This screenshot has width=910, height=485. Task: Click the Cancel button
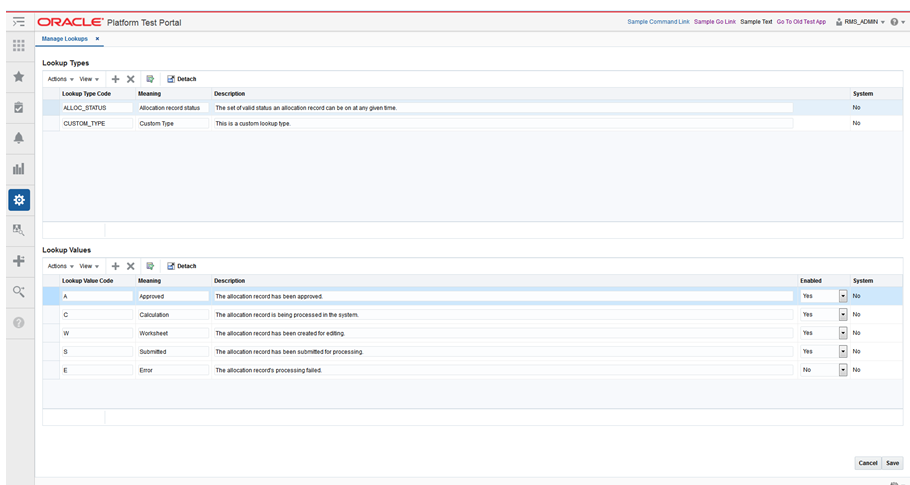pos(868,463)
